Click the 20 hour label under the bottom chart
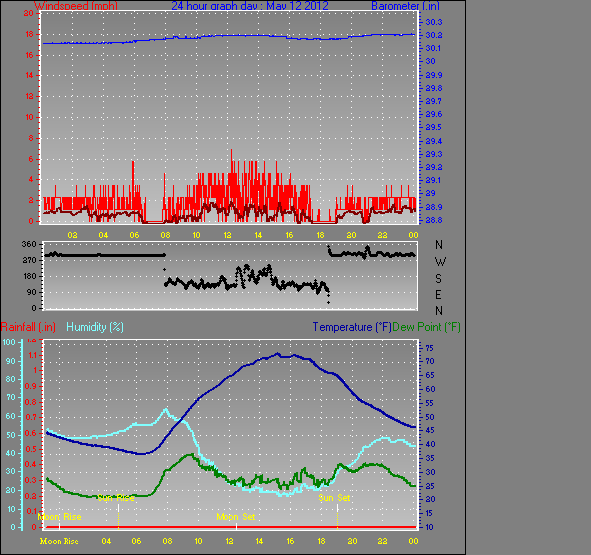 click(x=352, y=541)
